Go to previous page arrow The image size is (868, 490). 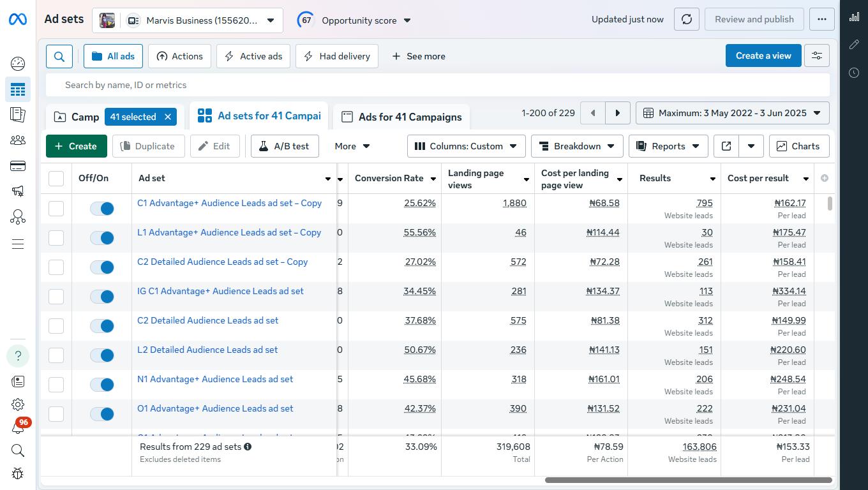click(593, 113)
